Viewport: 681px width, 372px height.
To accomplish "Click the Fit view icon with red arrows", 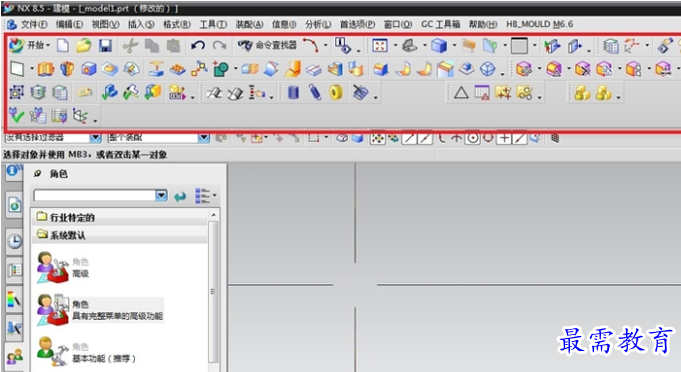I will [380, 45].
